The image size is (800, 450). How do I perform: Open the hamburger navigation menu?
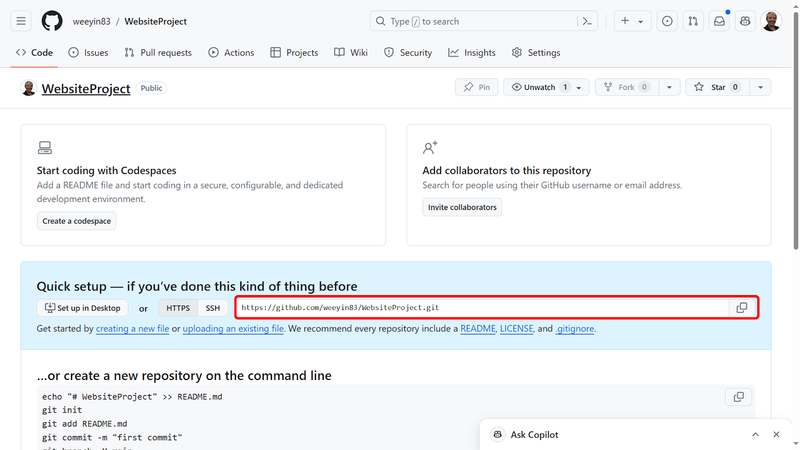[21, 21]
